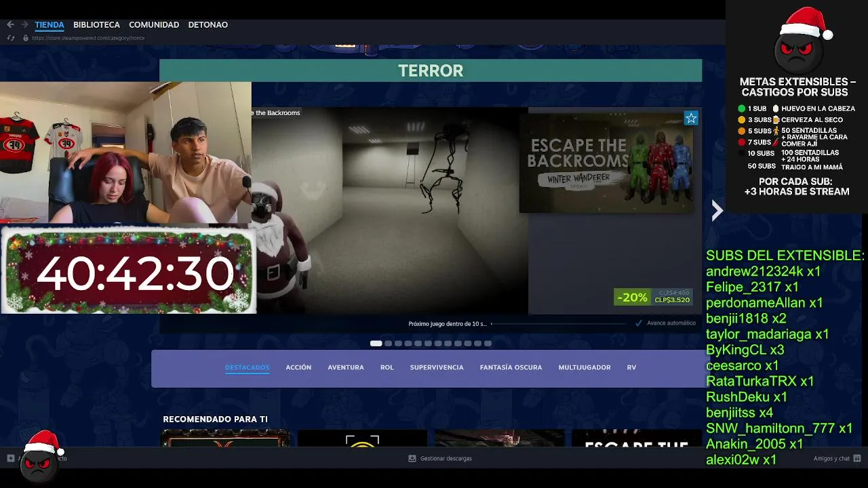Open the BIBLIOTECA tab

point(96,24)
